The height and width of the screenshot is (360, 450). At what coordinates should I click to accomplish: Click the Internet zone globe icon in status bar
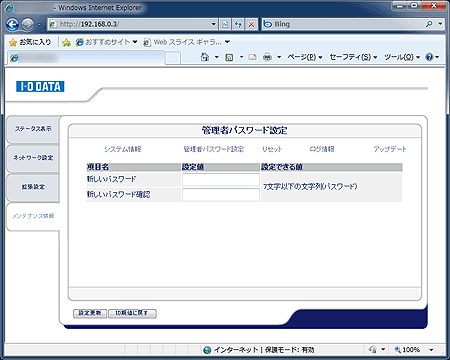pos(207,350)
